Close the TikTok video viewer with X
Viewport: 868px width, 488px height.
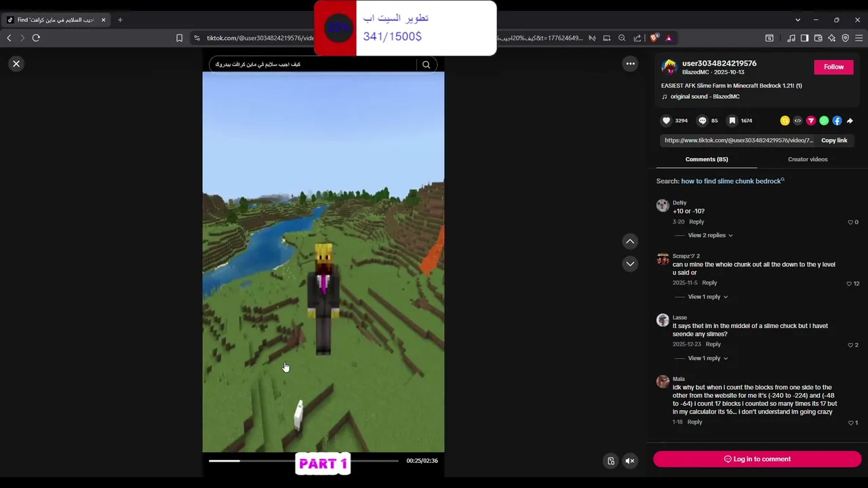point(16,64)
